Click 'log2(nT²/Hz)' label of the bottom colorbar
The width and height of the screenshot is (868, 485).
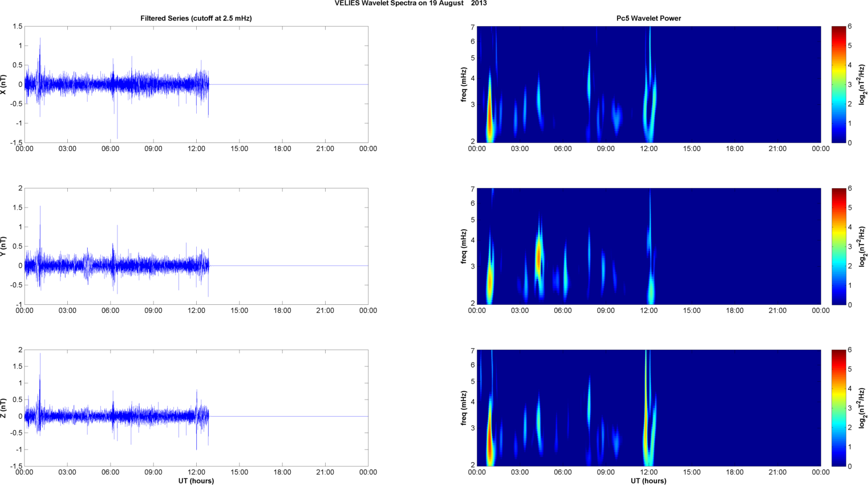pos(862,408)
